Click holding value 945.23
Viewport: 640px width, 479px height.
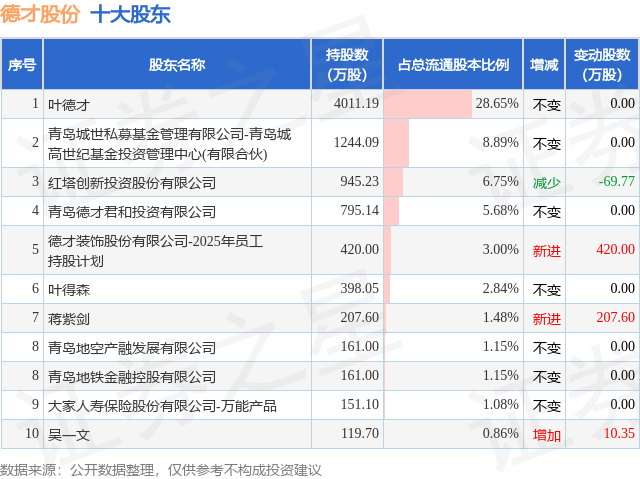pyautogui.click(x=360, y=181)
